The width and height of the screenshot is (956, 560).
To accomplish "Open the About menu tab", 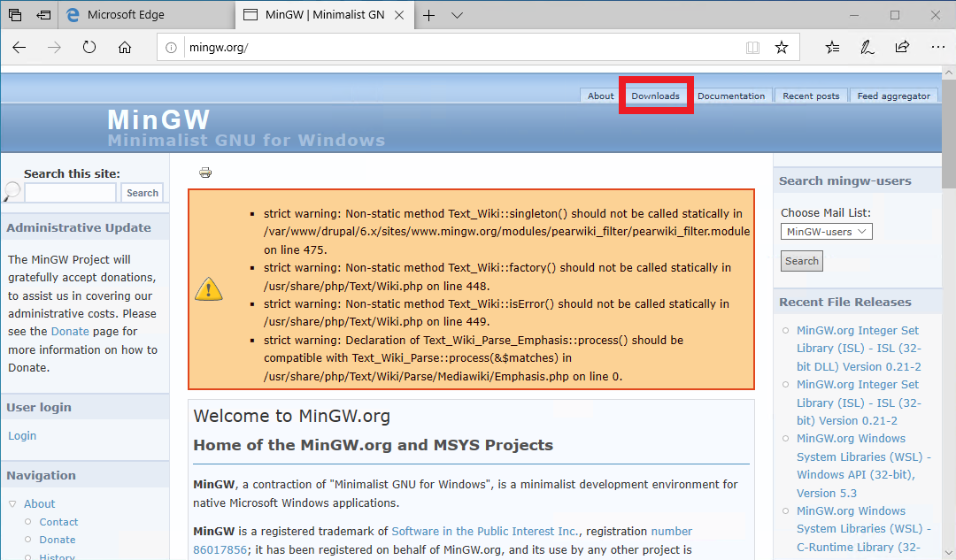I will (x=600, y=96).
